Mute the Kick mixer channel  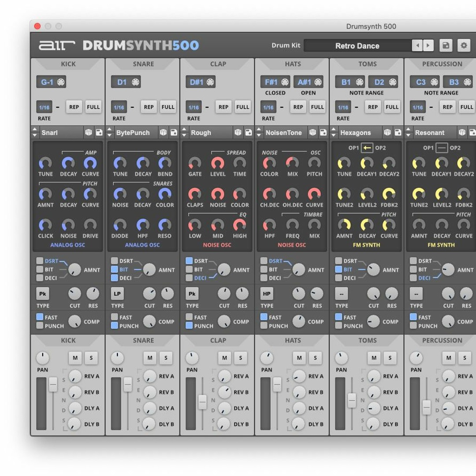(x=75, y=357)
